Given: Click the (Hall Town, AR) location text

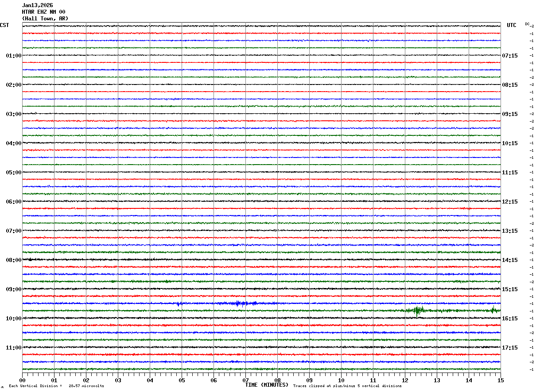Looking at the screenshot, I should click(x=45, y=19).
